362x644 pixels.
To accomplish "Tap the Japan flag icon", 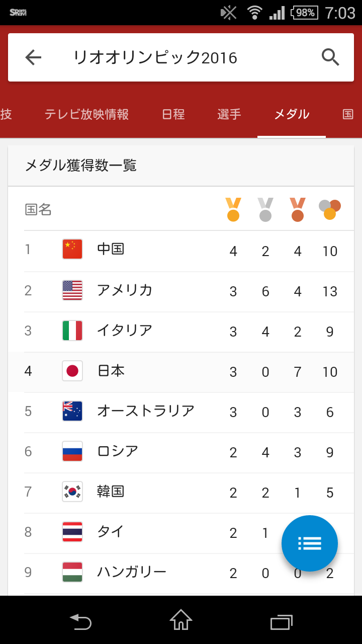I will click(x=72, y=371).
